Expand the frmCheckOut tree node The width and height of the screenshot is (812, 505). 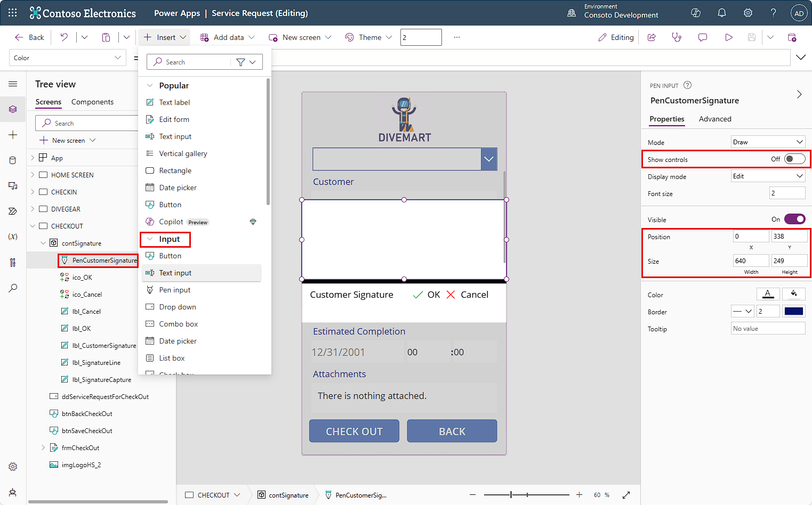click(x=43, y=447)
